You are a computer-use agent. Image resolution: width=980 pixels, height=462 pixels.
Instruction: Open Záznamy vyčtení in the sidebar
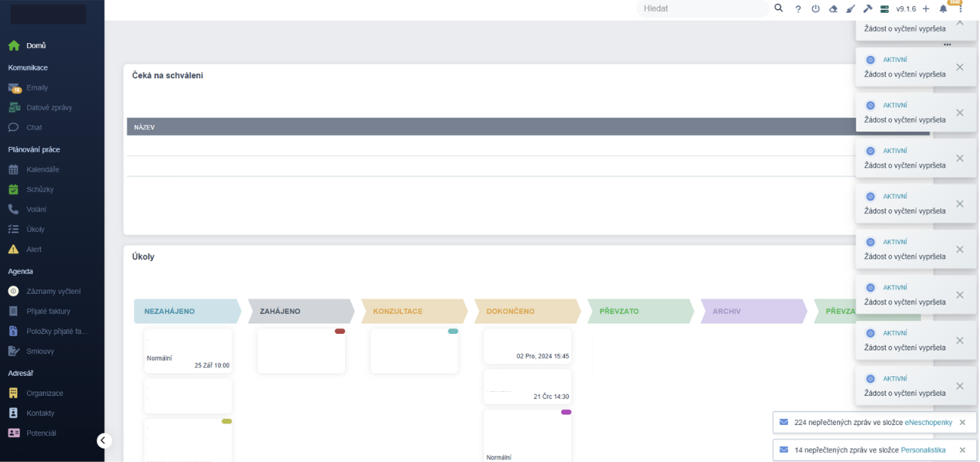53,292
